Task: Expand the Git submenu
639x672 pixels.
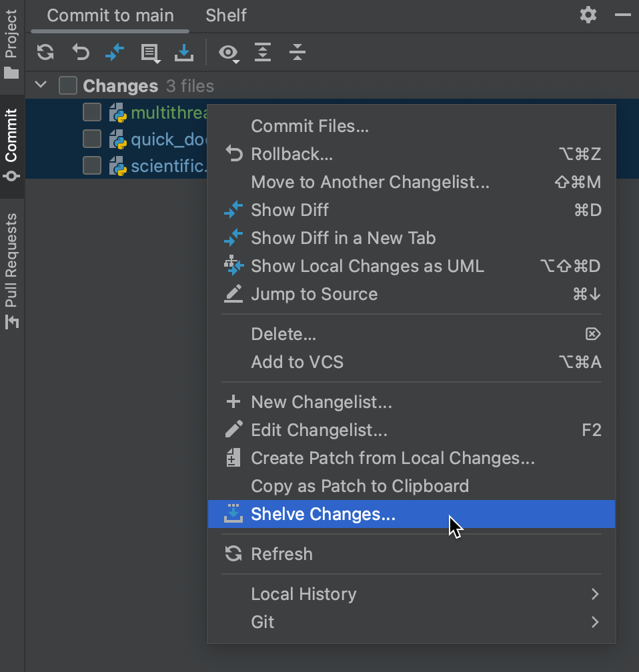Action: 262,621
